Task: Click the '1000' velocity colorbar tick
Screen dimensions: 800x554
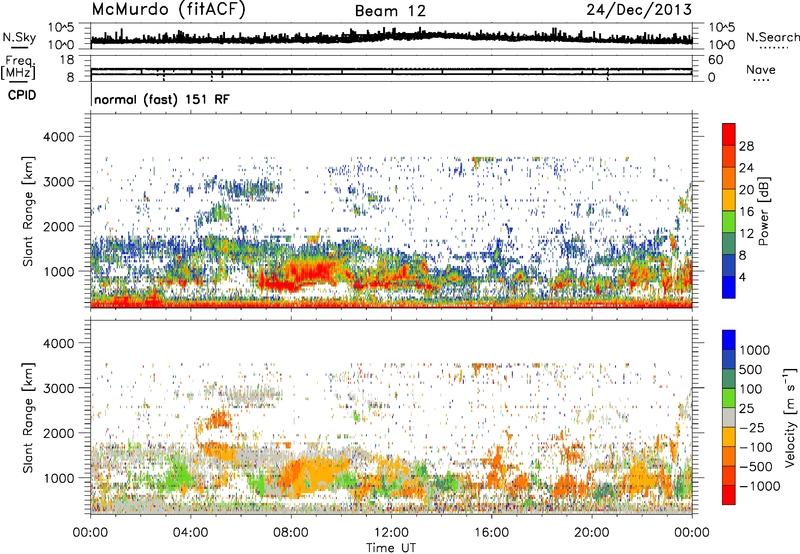Action: [755, 350]
